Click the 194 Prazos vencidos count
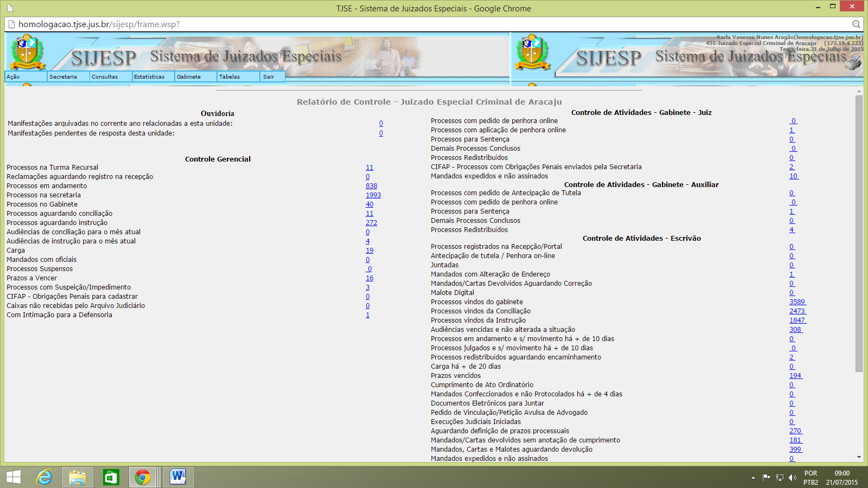This screenshot has width=868, height=488. point(795,376)
